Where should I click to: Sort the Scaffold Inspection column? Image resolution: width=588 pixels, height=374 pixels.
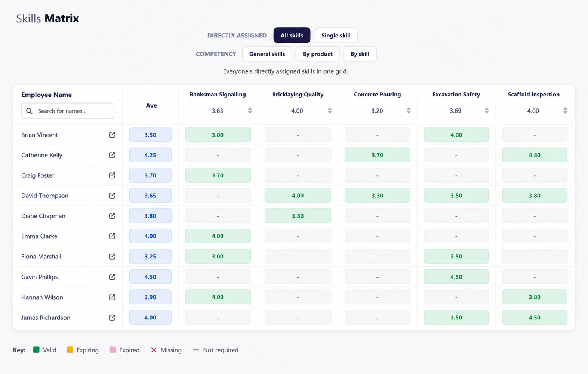point(565,111)
